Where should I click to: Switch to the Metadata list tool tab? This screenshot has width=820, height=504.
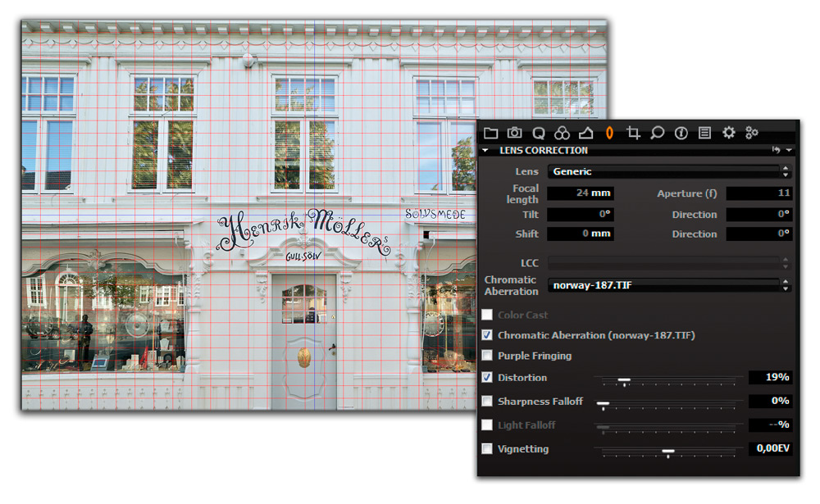pos(704,134)
